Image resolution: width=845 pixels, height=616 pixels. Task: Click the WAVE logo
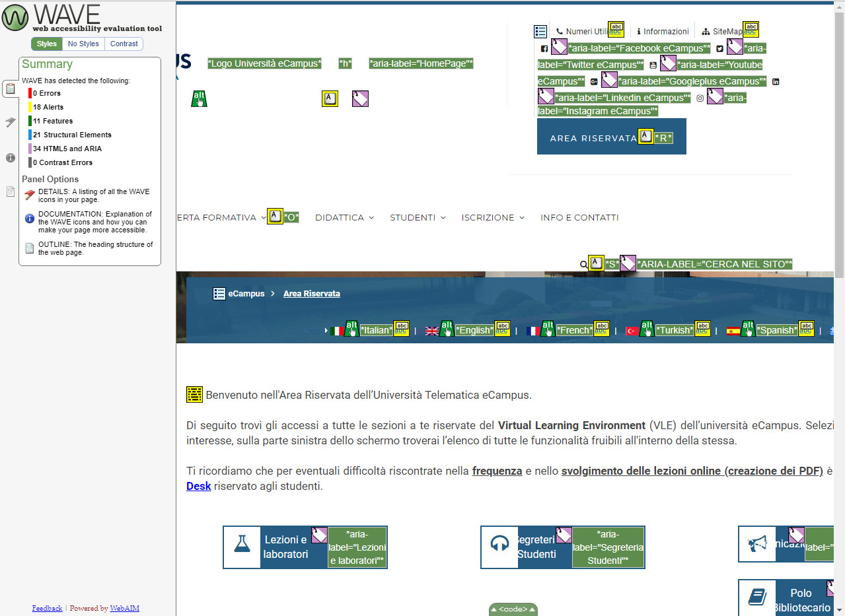tap(82, 17)
